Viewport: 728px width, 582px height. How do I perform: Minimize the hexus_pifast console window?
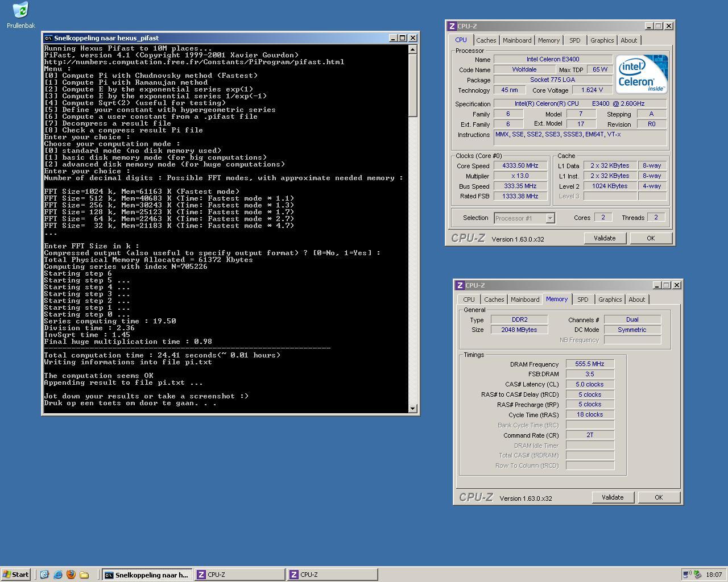tap(393, 38)
